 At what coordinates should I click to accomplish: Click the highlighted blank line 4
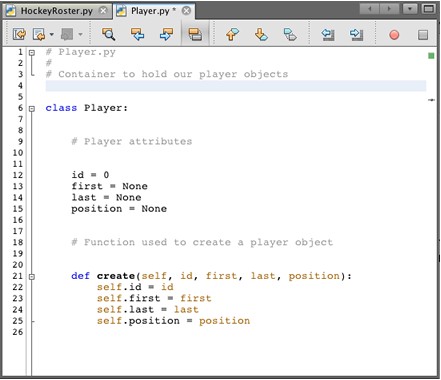pyautogui.click(x=236, y=86)
